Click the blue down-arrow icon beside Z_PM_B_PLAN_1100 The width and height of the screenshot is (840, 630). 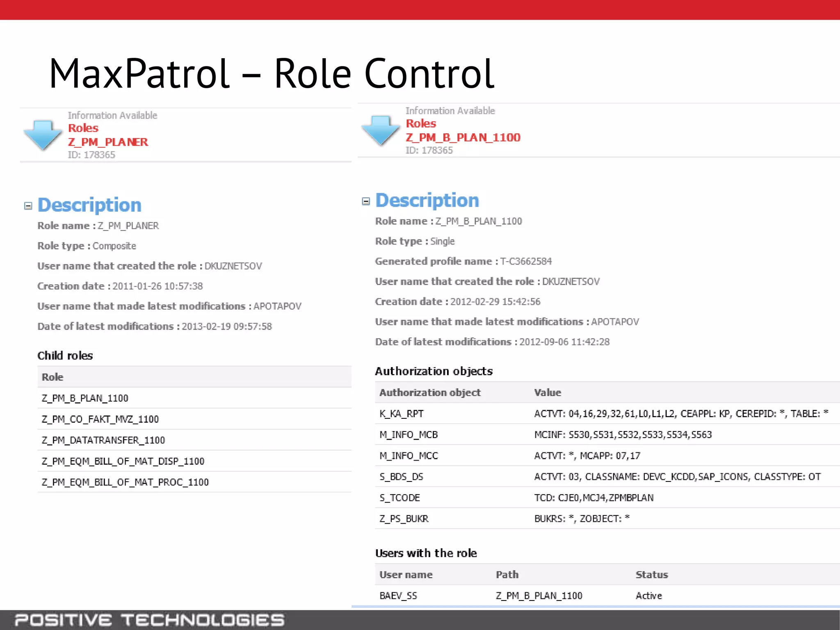(x=381, y=130)
